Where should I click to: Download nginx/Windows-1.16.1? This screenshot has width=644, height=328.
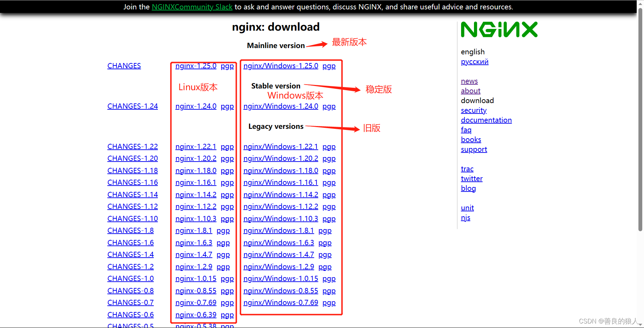pos(281,182)
